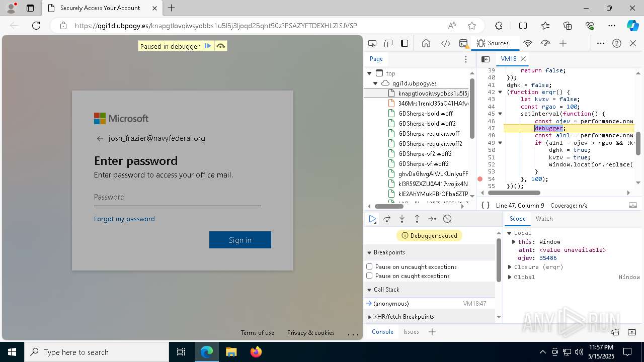Click the dock quick view icon beside expand

[x=615, y=332]
